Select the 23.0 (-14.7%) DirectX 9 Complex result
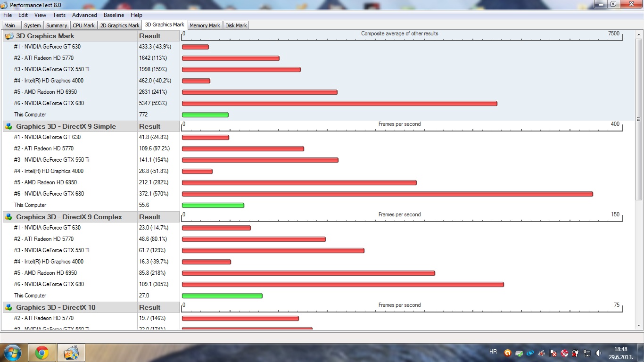This screenshot has height=362, width=644. 154,228
